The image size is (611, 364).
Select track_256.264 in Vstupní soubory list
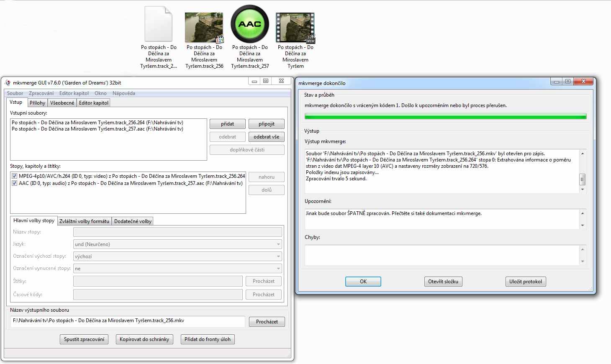98,123
